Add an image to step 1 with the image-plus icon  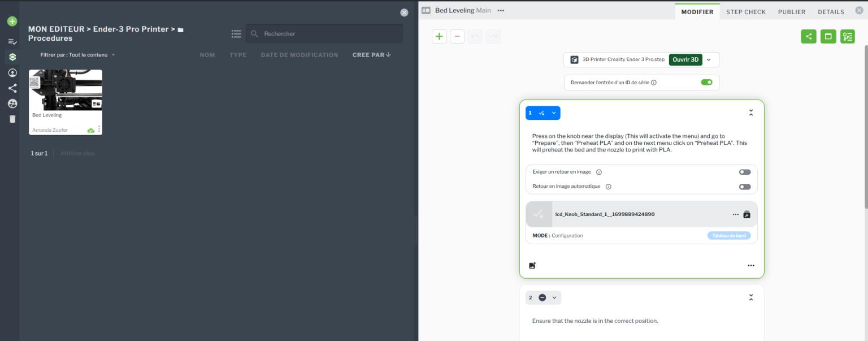click(x=532, y=265)
